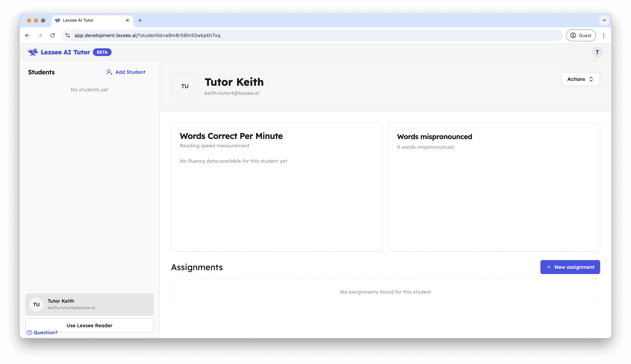The image size is (631, 364).
Task: Click the TU avatar in profile header
Action: (x=185, y=86)
